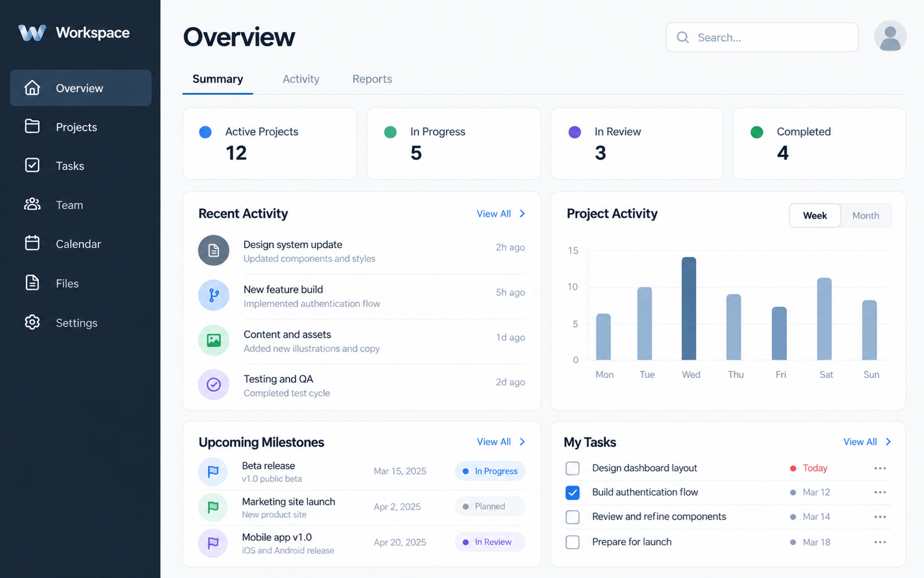The width and height of the screenshot is (924, 578).
Task: Click the Design system update document icon
Action: (214, 250)
